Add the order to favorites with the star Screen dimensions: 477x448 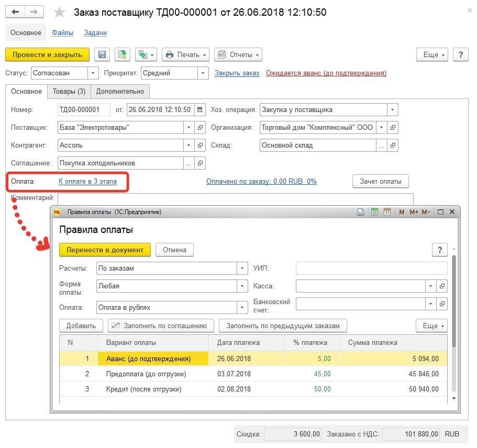59,12
